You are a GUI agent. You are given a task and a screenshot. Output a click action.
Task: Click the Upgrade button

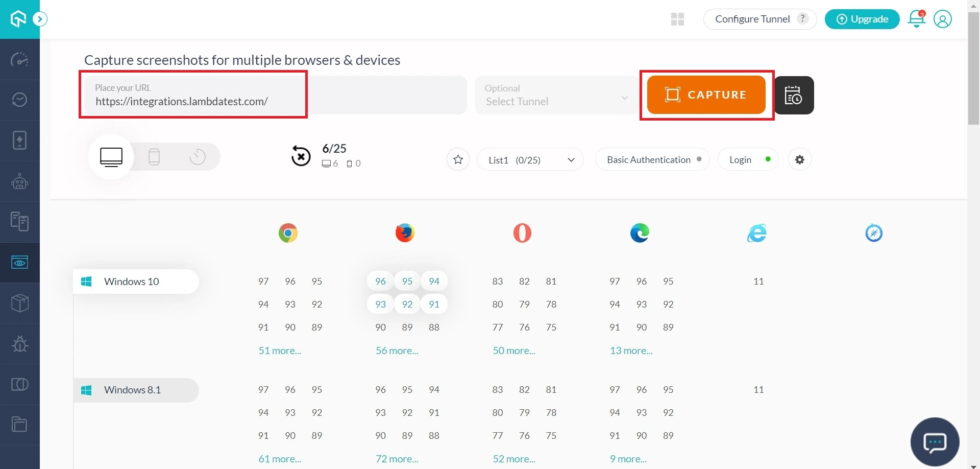click(x=862, y=19)
